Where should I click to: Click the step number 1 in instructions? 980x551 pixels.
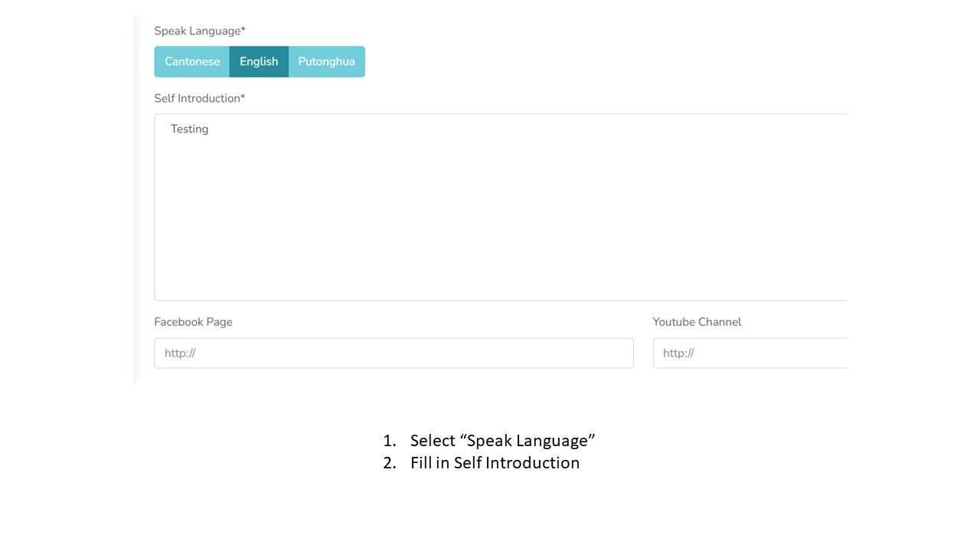pos(388,441)
